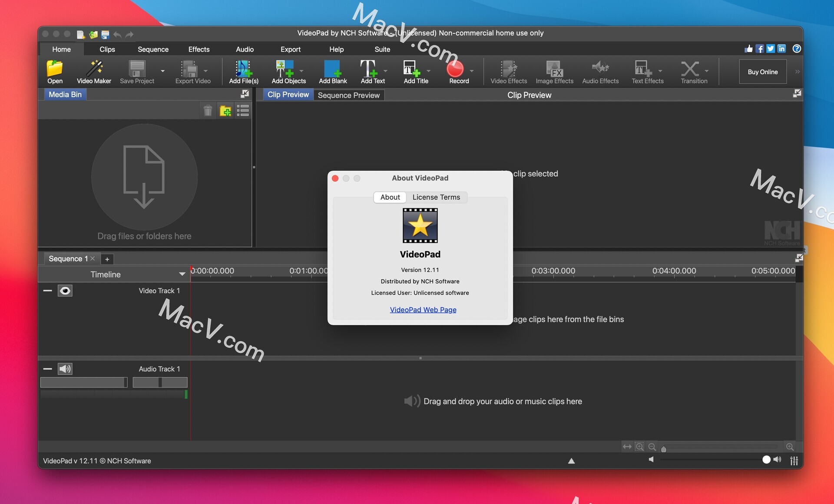Click the Add Text icon
The width and height of the screenshot is (834, 504).
[x=369, y=69]
